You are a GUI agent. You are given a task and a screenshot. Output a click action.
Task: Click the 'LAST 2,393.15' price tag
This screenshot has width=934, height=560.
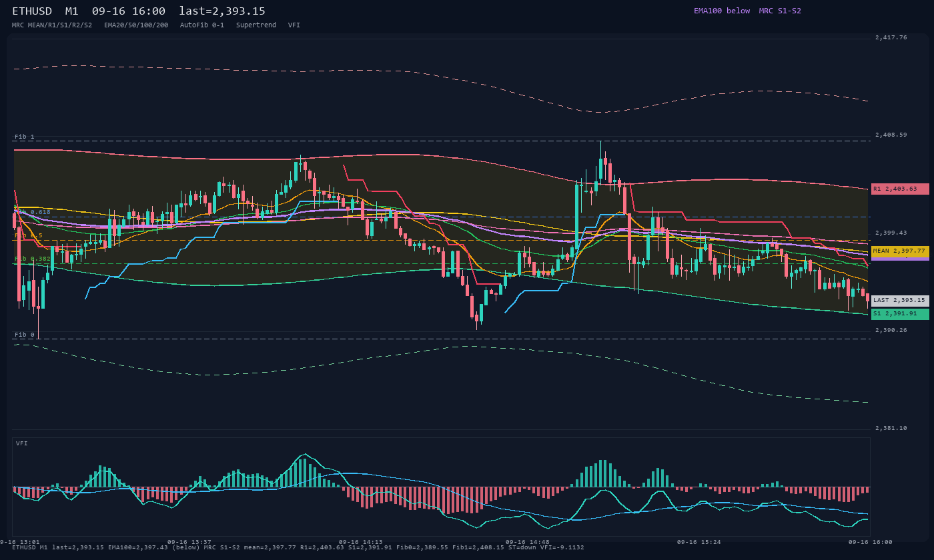tap(900, 301)
